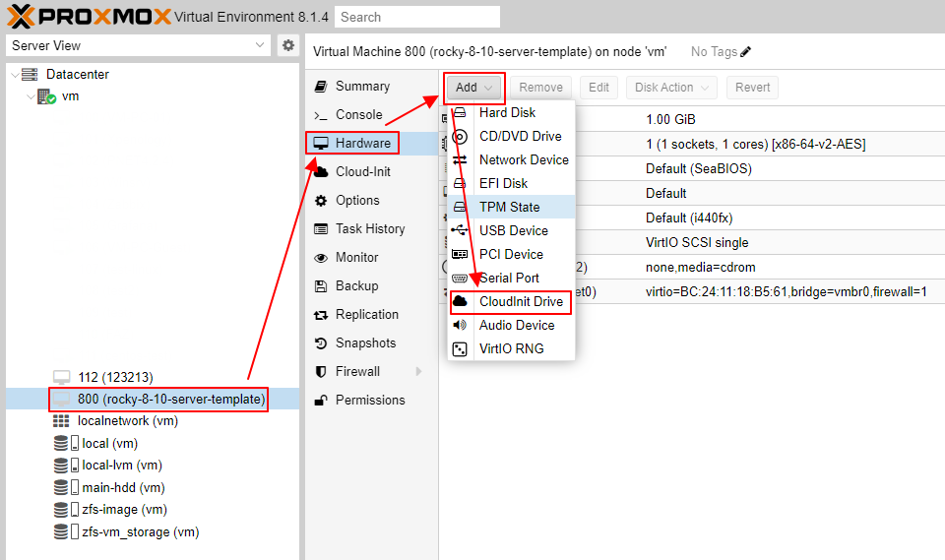
Task: Open the Disk Action dropdown
Action: click(671, 88)
